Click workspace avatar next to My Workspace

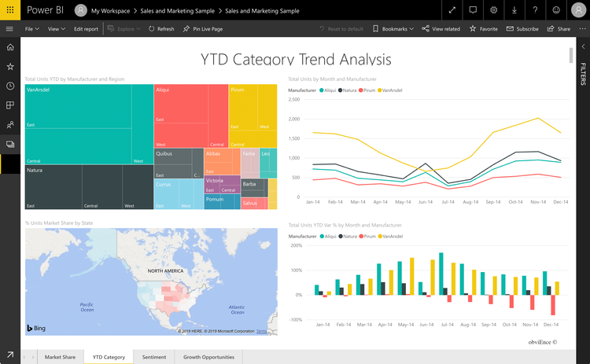(80, 10)
